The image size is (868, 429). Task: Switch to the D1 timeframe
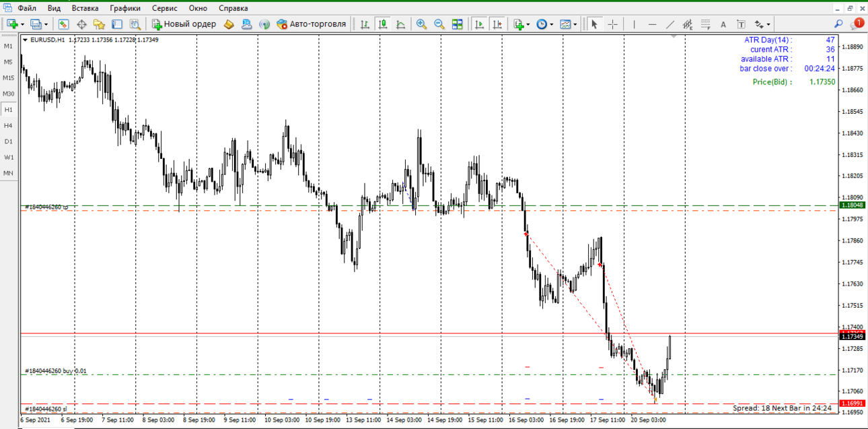coord(8,141)
